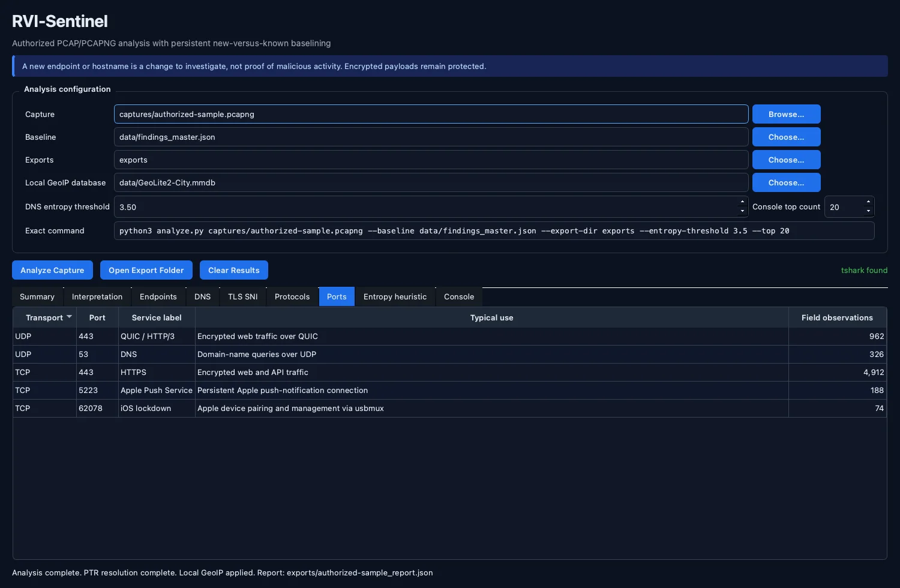This screenshot has height=588, width=900.
Task: Switch to the Console tab
Action: [459, 296]
